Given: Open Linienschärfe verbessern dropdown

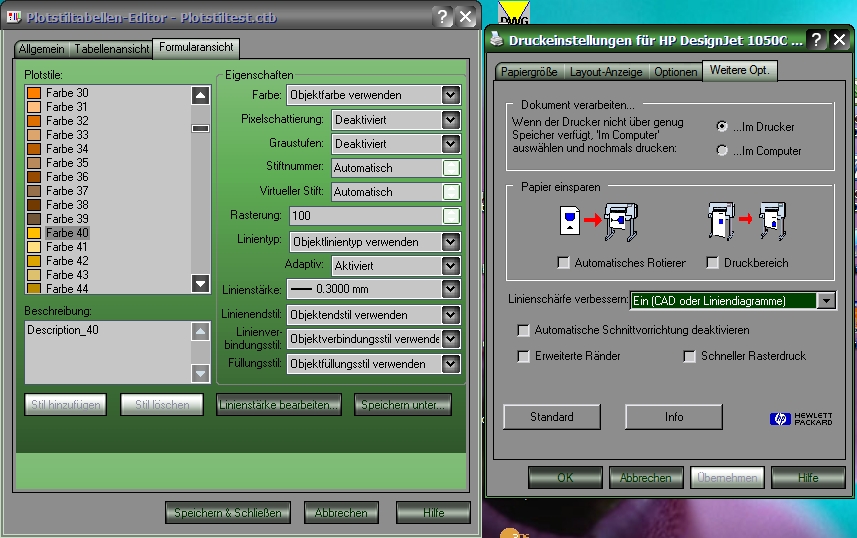Looking at the screenshot, I should pyautogui.click(x=826, y=301).
